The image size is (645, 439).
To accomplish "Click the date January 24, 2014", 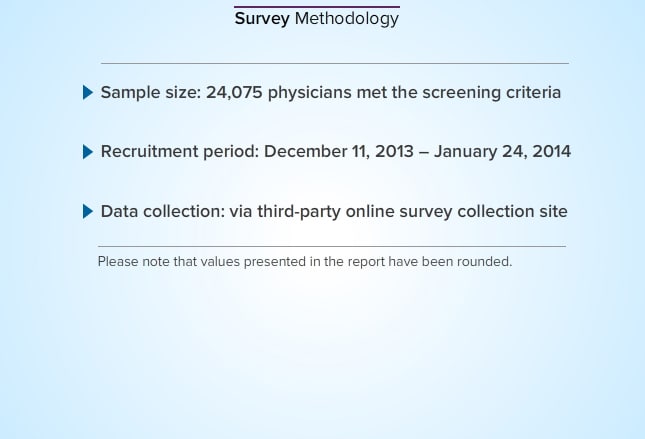I will 502,151.
